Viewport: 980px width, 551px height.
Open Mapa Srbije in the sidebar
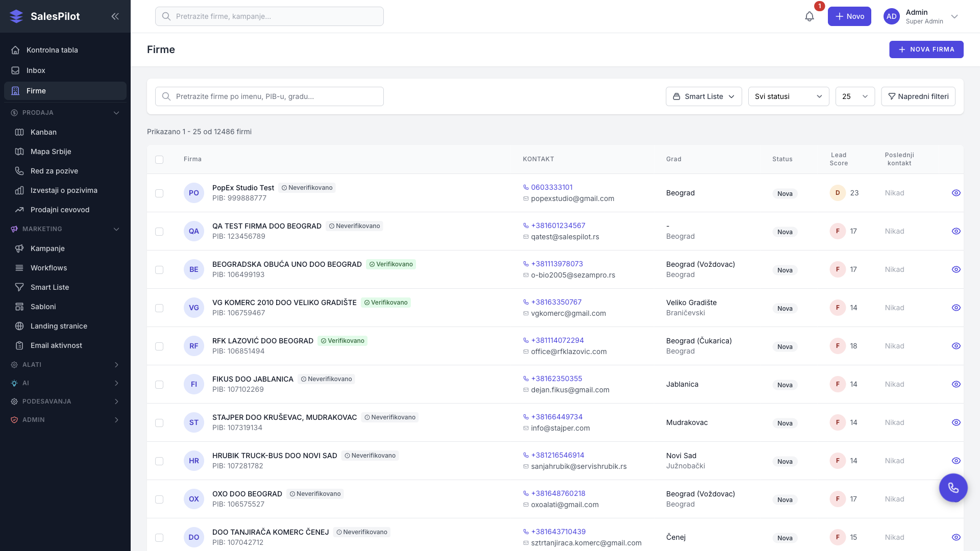coord(51,152)
